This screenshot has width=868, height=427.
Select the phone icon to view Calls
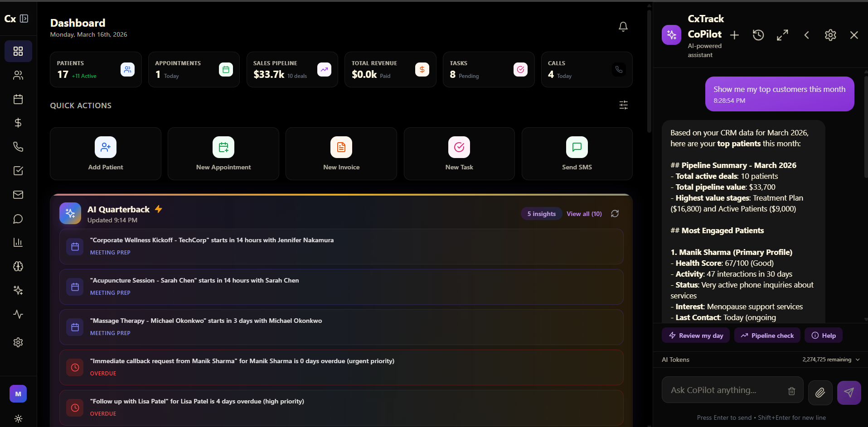click(18, 146)
